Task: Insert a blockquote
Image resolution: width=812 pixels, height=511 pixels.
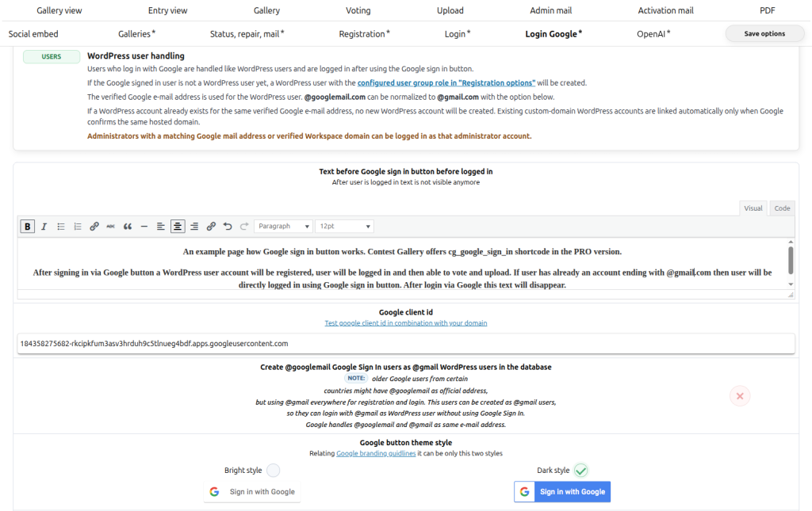Action: coord(128,227)
